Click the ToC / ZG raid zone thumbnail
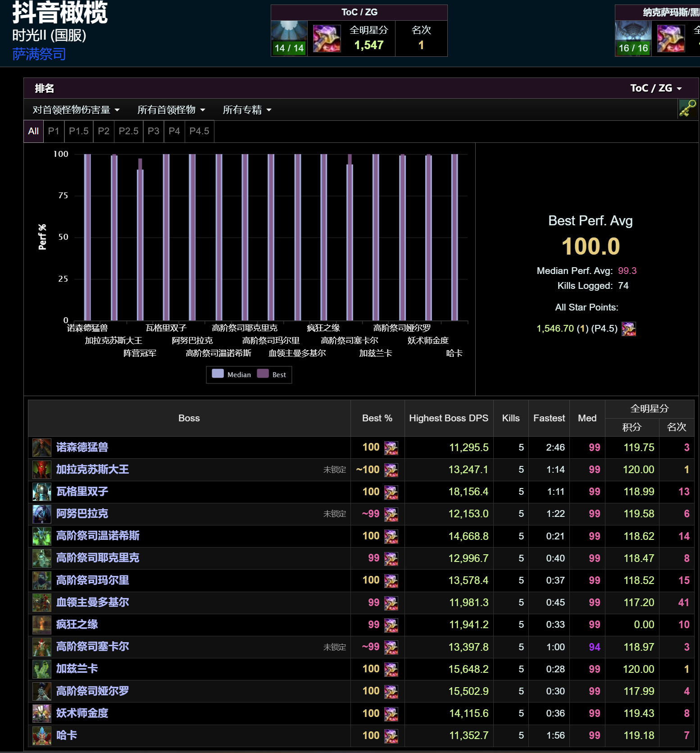The image size is (700, 753). 289,38
